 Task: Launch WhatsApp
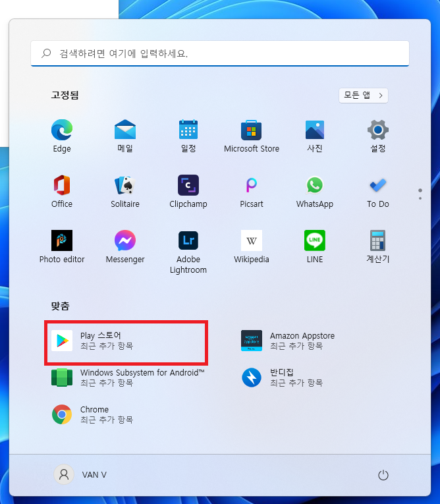pyautogui.click(x=315, y=192)
